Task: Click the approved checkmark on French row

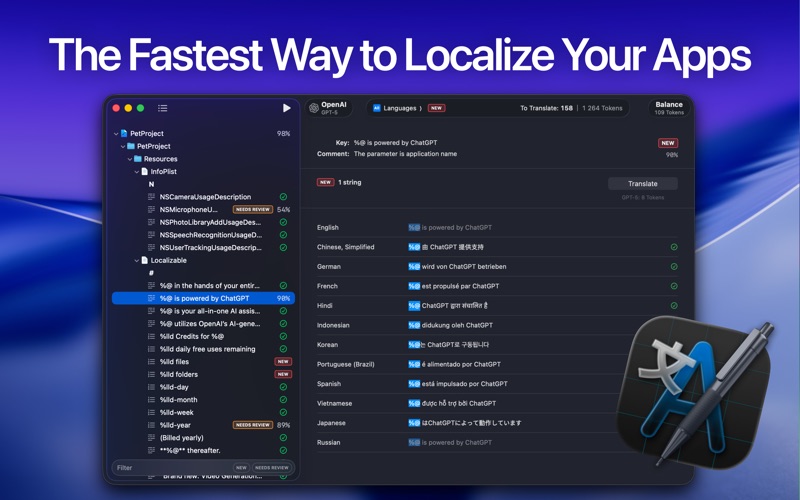Action: click(674, 286)
